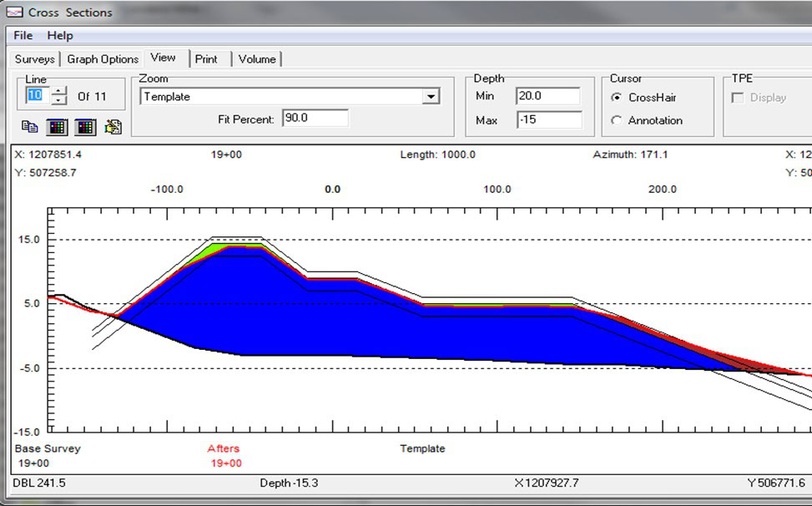Open the File menu
The image size is (812, 506).
pos(23,35)
